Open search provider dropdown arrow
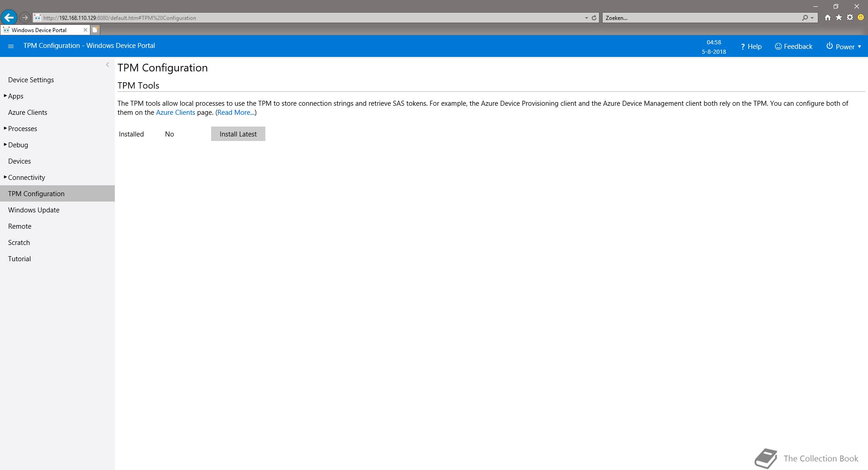The image size is (868, 470). 812,18
